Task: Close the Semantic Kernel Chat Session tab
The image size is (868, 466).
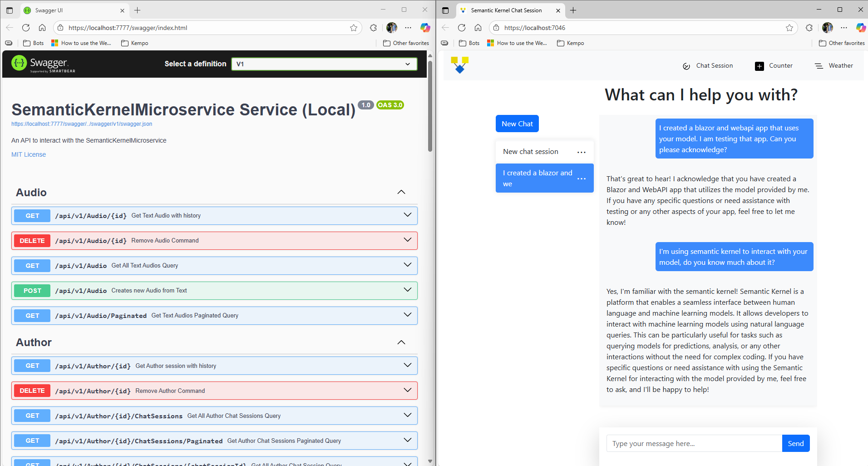Action: point(558,10)
